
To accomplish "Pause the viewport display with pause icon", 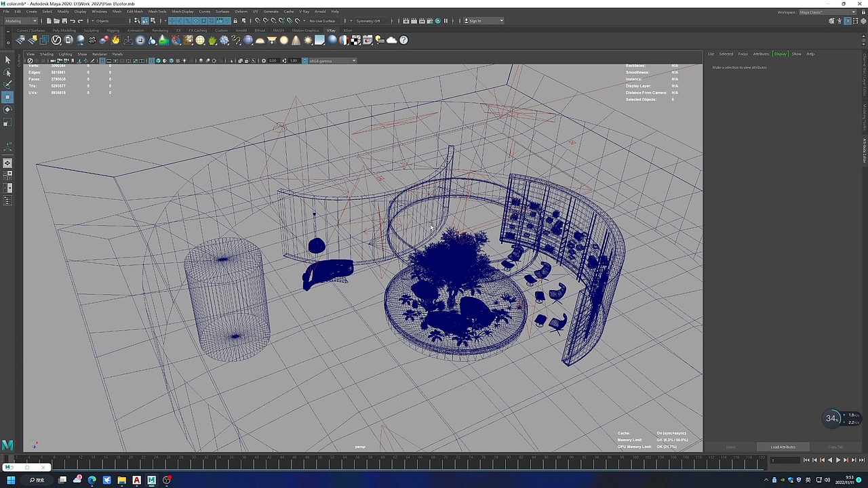I will (446, 21).
